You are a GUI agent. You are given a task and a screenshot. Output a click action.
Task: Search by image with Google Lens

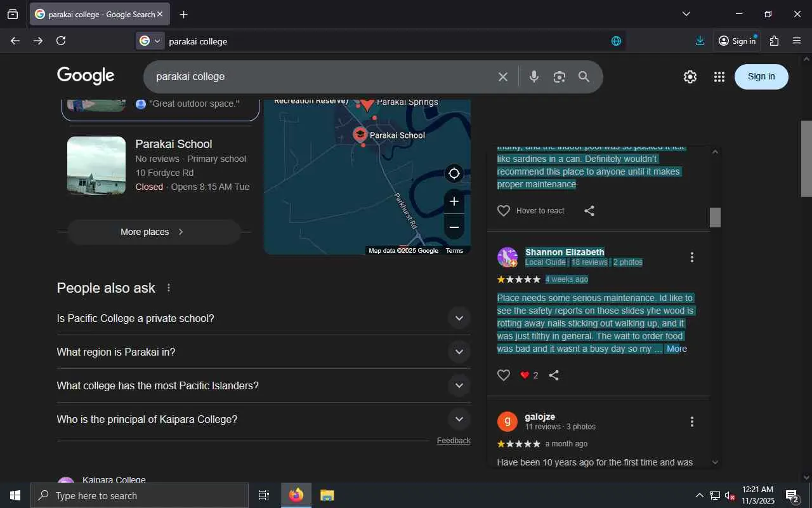[x=559, y=77]
